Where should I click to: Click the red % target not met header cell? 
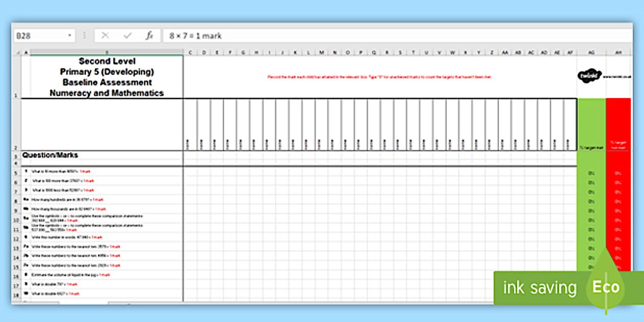click(x=618, y=125)
